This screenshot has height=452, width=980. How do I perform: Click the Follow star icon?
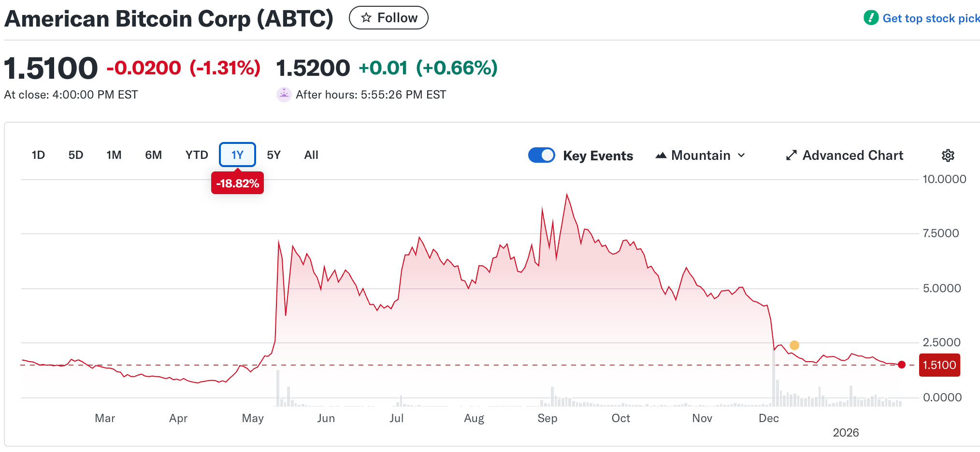click(x=366, y=18)
